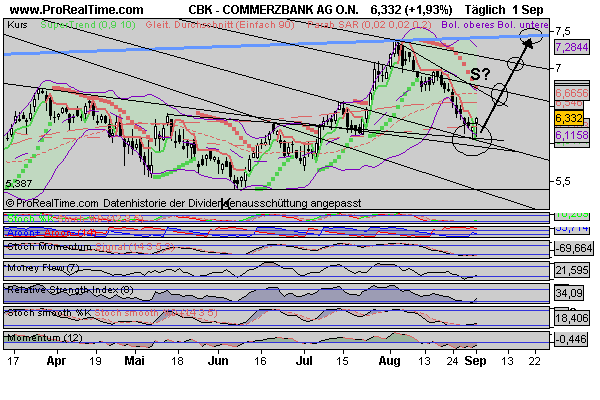Click the Bol. oberes Bol. untere label

[x=495, y=25]
